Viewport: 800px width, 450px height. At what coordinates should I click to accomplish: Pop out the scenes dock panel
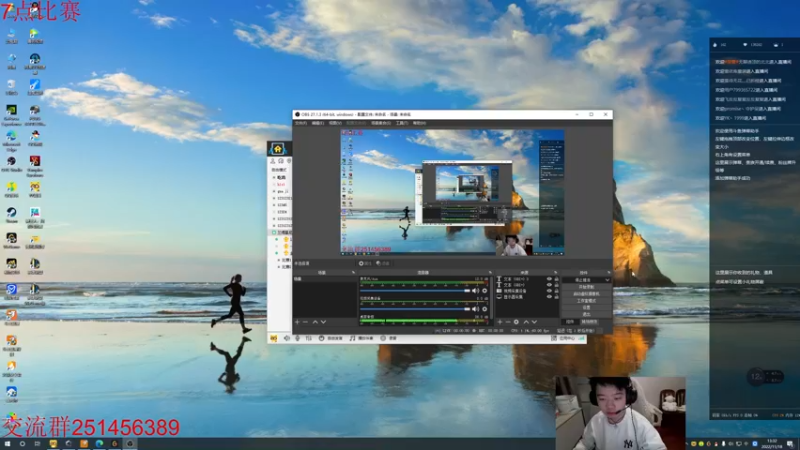[x=353, y=272]
